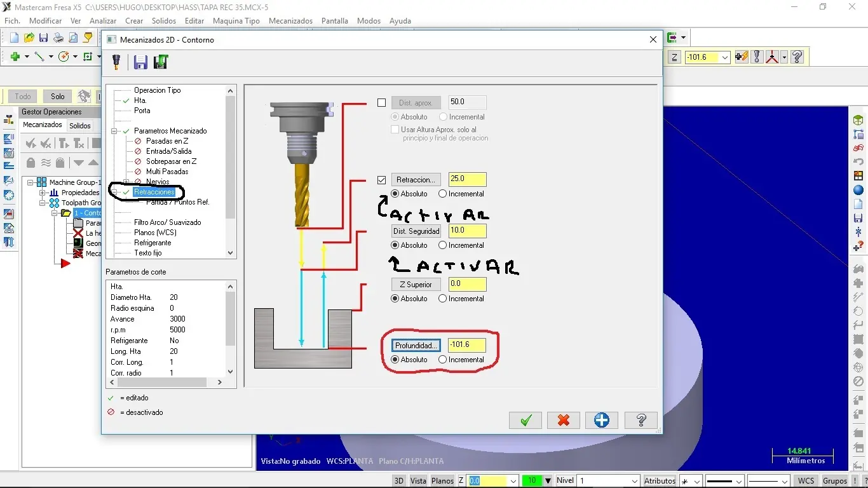Image resolution: width=868 pixels, height=488 pixels.
Task: Collapse the Parametros Mecanizado tree node
Action: (x=114, y=131)
